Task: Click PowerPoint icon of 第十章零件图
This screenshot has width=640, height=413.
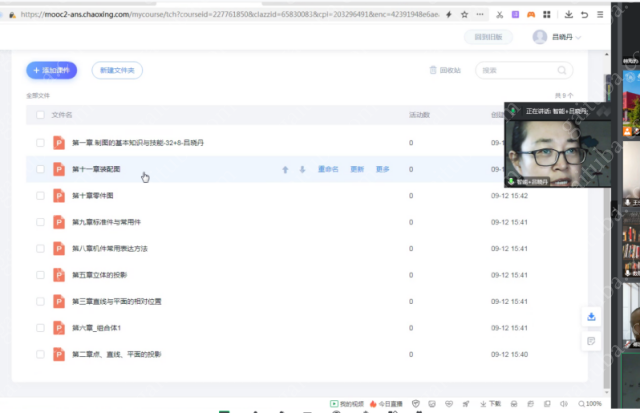Action: (59, 195)
